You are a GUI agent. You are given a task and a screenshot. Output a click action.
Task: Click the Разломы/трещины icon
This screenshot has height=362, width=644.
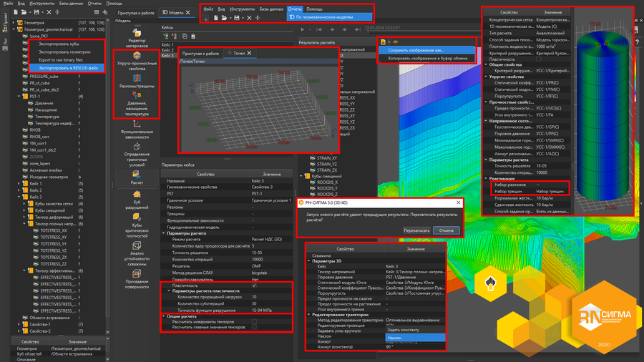pos(137,79)
